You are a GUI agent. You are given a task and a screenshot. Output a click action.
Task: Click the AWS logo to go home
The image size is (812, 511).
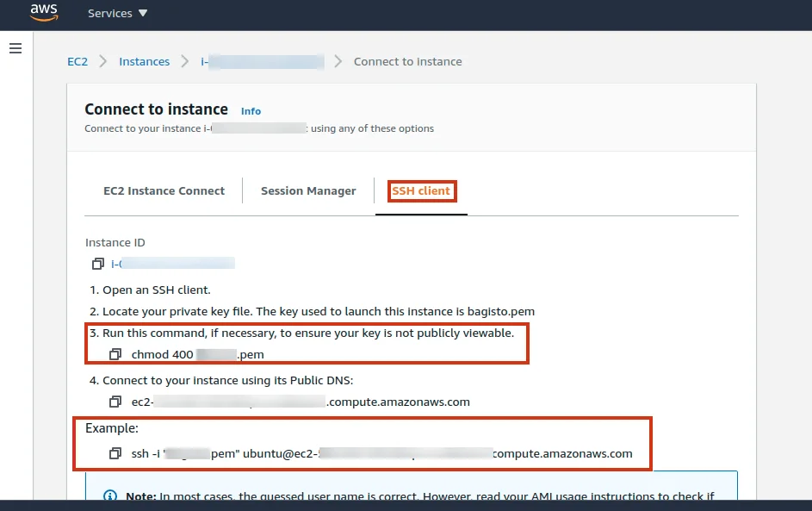tap(43, 13)
